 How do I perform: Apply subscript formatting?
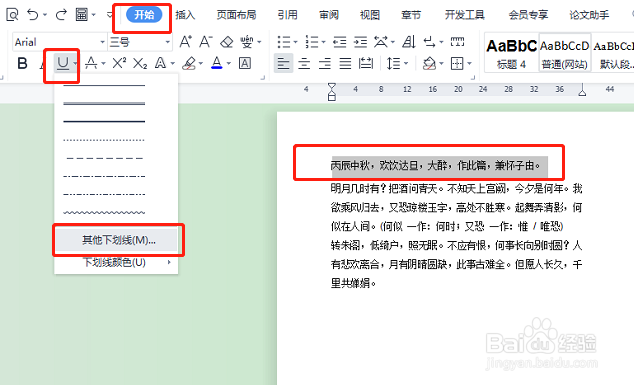click(140, 63)
